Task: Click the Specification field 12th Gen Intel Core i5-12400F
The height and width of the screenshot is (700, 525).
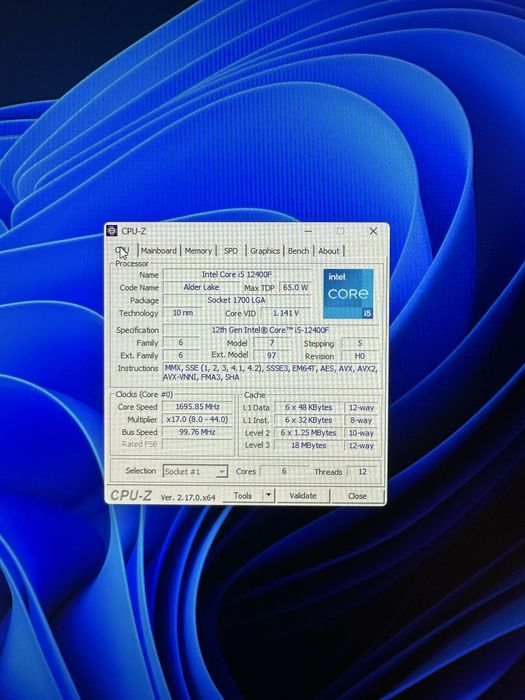Action: (x=271, y=330)
